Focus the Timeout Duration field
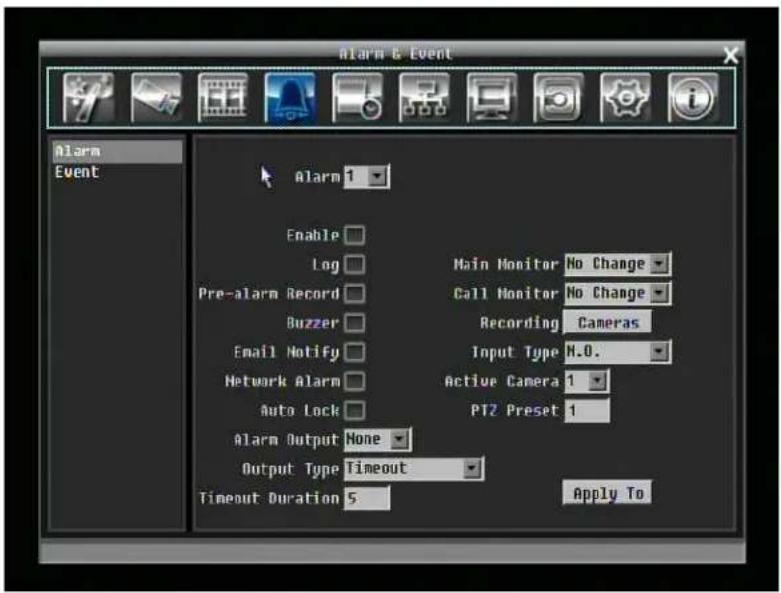This screenshot has height=593, width=781. point(367,498)
